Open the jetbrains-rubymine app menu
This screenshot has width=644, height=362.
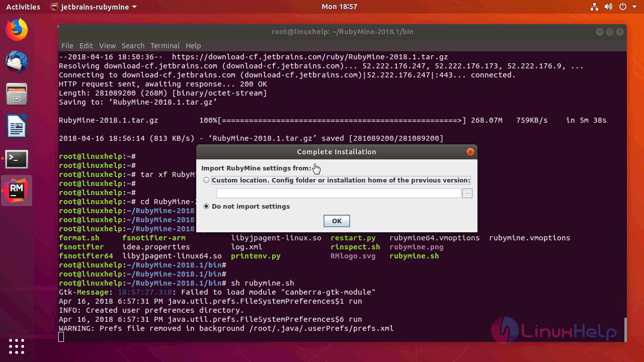point(94,7)
